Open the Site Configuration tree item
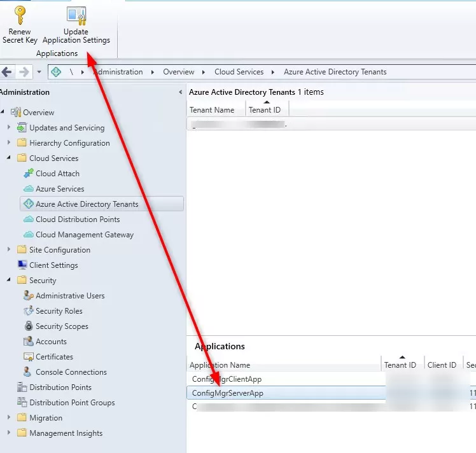Image resolution: width=476 pixels, height=453 pixels. tap(60, 249)
